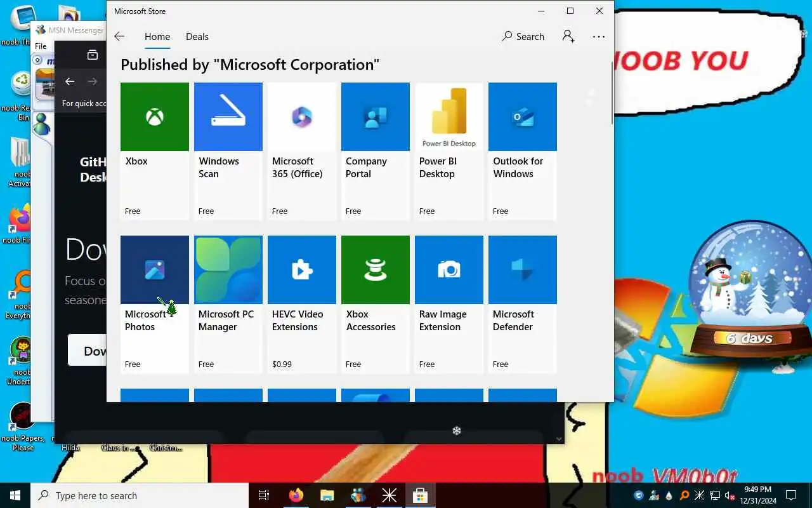Show the clock and calendar flyout

coord(758,495)
